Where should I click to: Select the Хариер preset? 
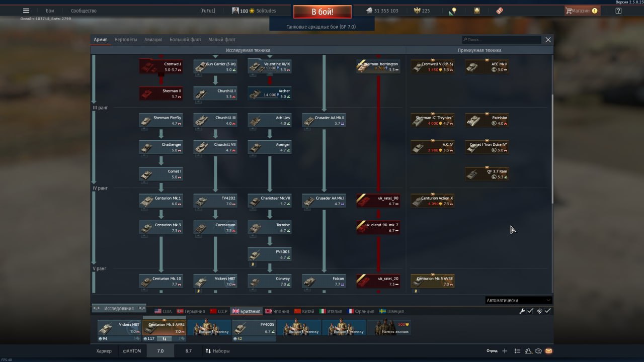[x=104, y=351]
